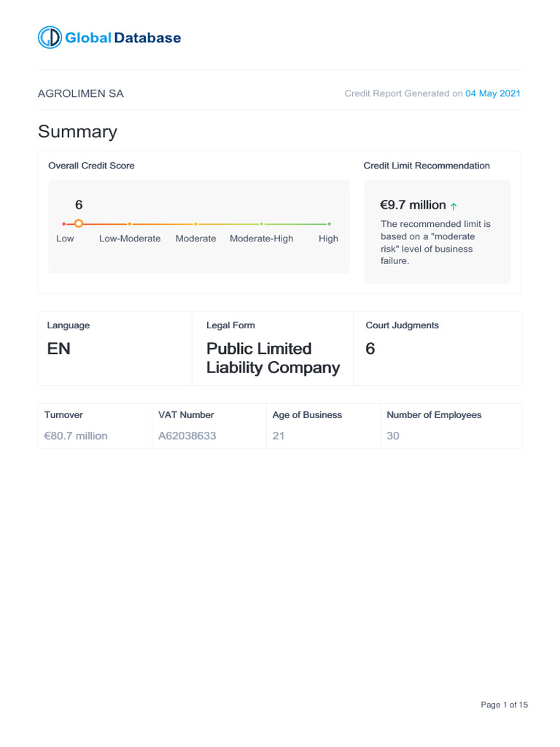Click the Summary section heading

point(77,132)
